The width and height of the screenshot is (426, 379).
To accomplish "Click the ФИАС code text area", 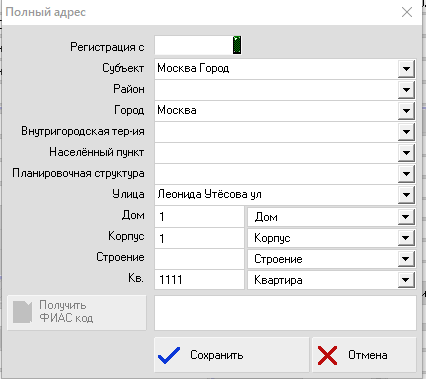I will [x=285, y=313].
